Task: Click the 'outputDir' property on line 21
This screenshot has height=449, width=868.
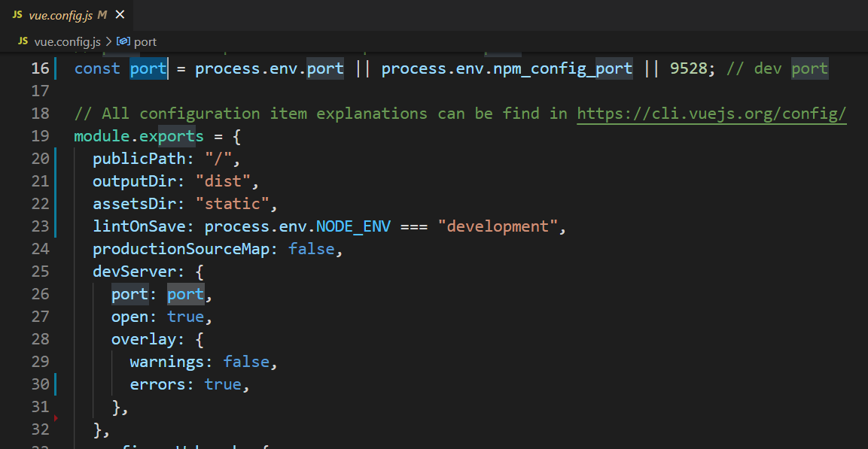Action: point(135,181)
